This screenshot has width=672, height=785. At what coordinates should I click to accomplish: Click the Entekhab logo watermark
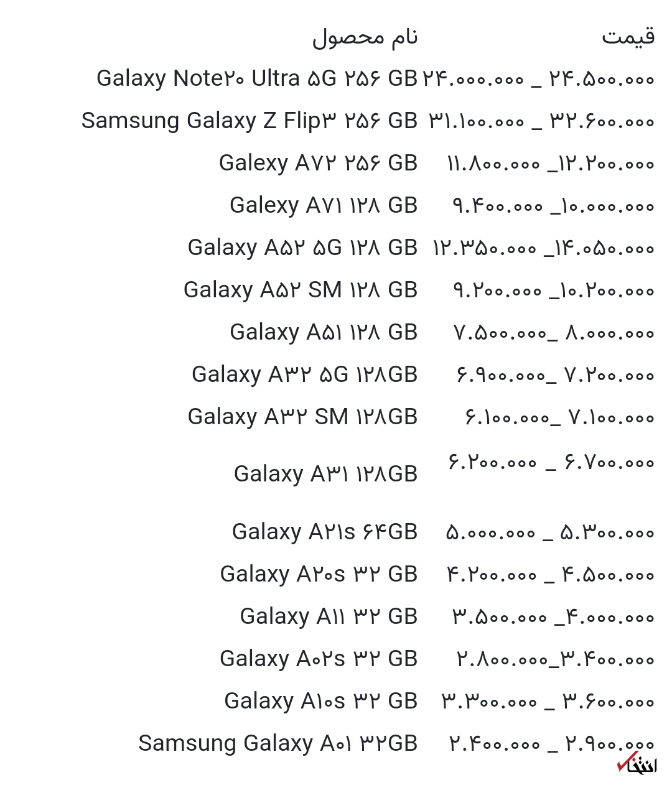637,764
